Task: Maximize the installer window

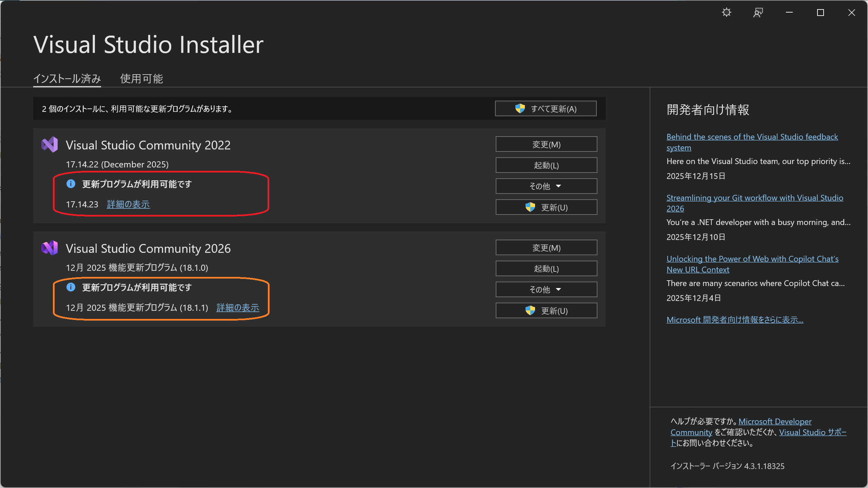Action: click(x=820, y=13)
